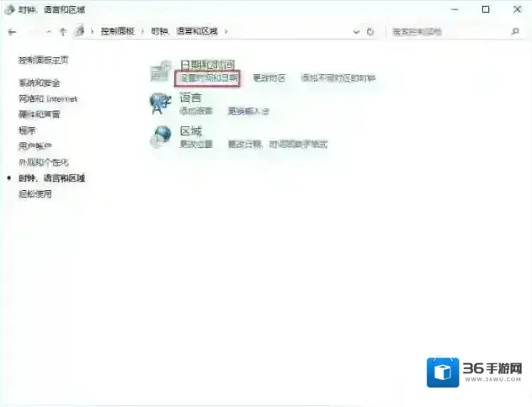Open the 语言 heading
532x407 pixels.
pyautogui.click(x=191, y=98)
